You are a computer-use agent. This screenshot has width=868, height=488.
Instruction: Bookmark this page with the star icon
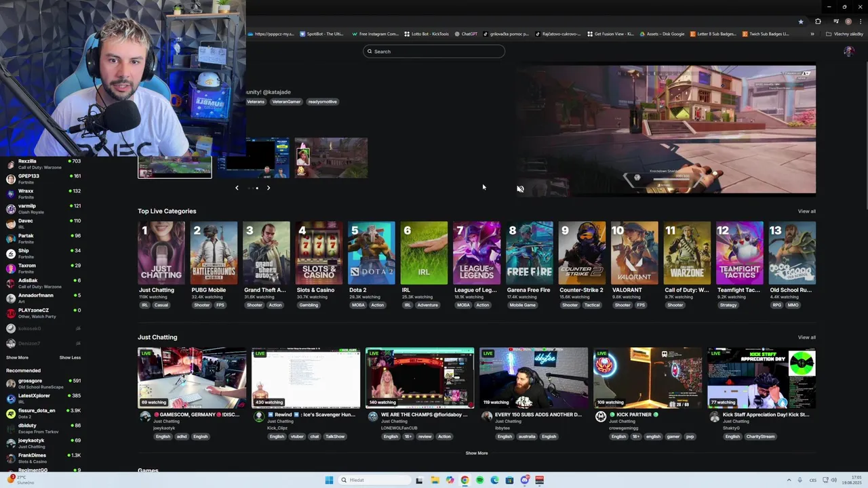[801, 22]
